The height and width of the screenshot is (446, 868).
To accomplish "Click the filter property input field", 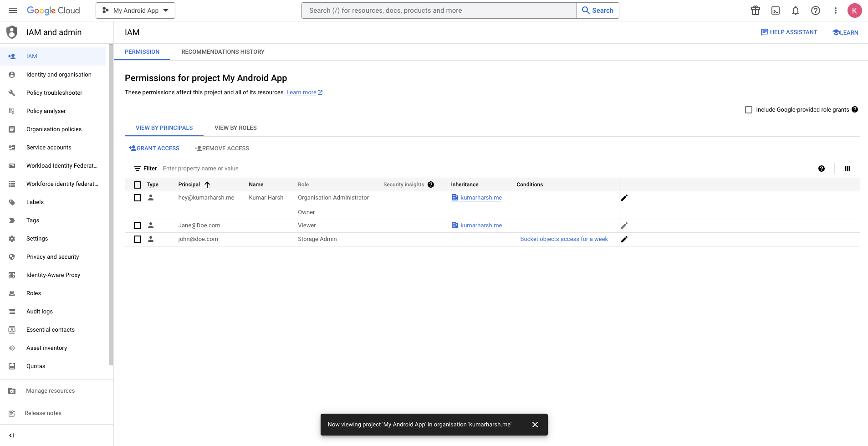I will click(x=201, y=168).
